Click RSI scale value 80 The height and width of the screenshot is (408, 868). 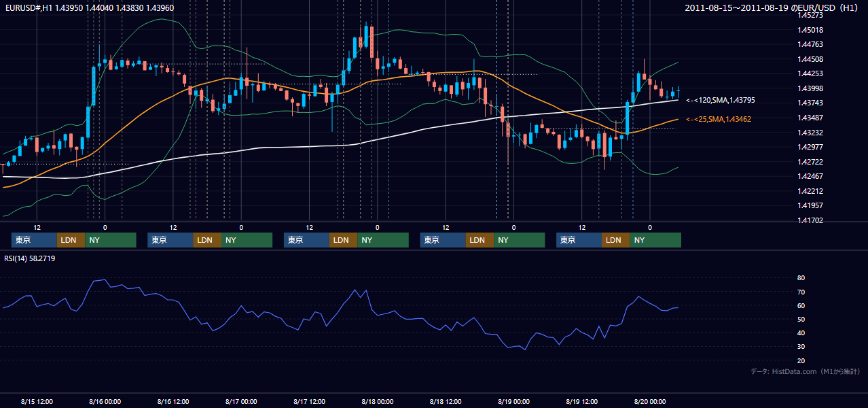tap(801, 278)
